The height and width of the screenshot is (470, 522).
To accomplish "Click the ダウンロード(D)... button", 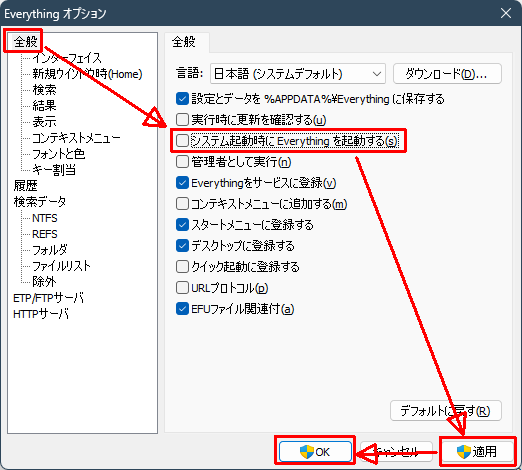I will [x=447, y=74].
